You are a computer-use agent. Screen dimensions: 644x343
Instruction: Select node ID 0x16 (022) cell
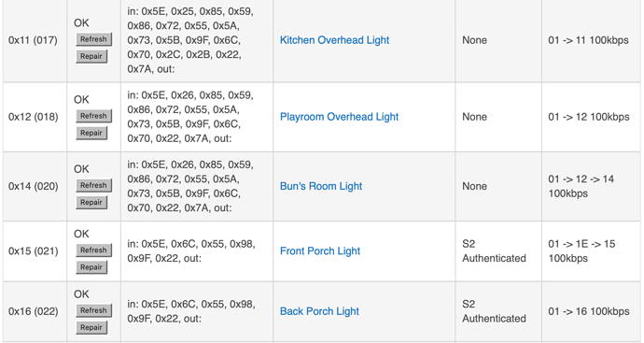35,311
